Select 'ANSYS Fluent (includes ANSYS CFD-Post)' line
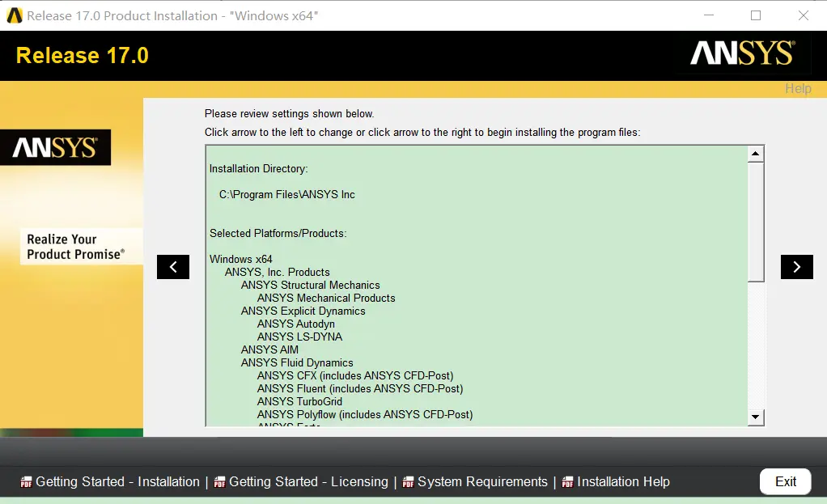The height and width of the screenshot is (504, 827). pos(360,388)
